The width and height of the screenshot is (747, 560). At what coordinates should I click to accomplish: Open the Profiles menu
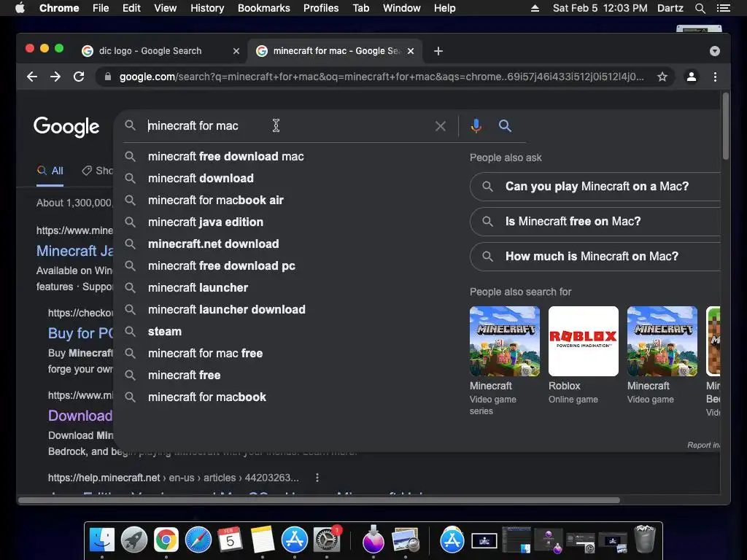321,8
